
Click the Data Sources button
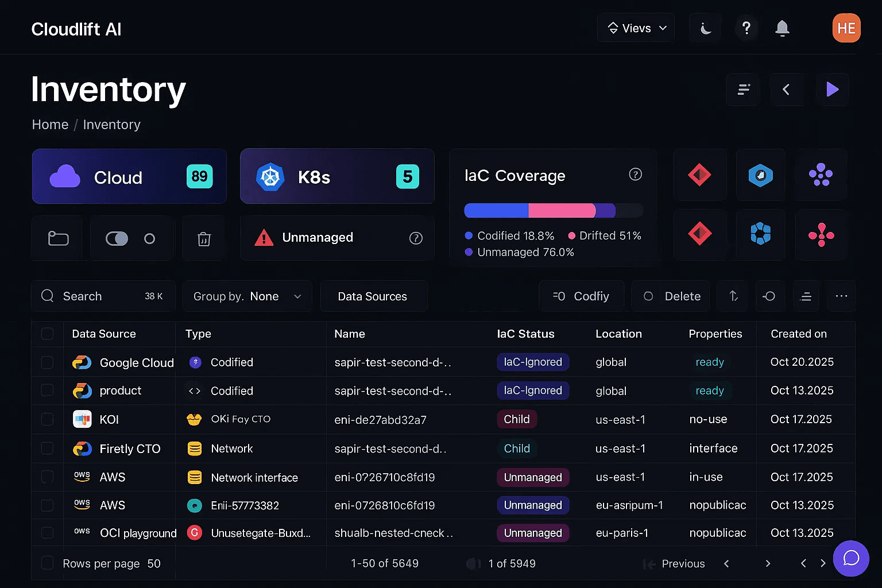point(373,296)
